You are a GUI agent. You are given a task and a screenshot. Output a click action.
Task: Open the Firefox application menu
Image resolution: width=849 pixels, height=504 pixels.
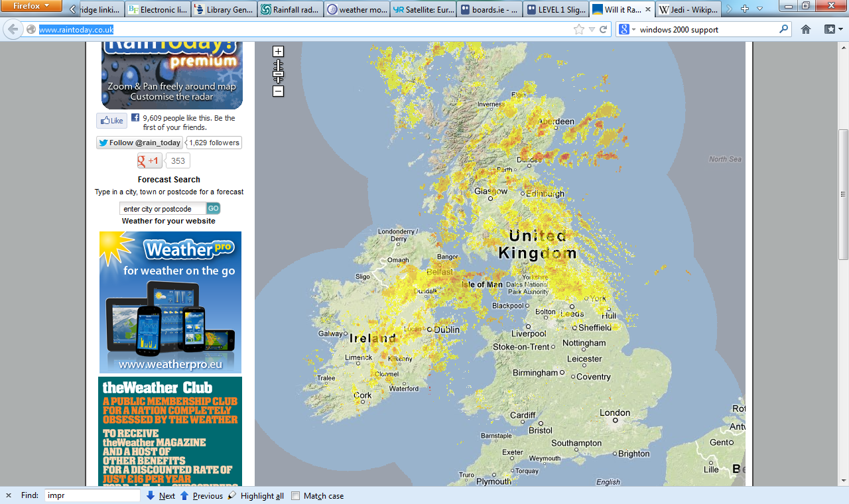[31, 6]
